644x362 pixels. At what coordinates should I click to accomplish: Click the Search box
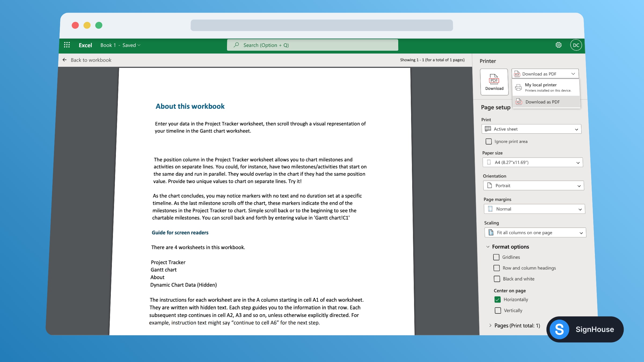click(312, 45)
